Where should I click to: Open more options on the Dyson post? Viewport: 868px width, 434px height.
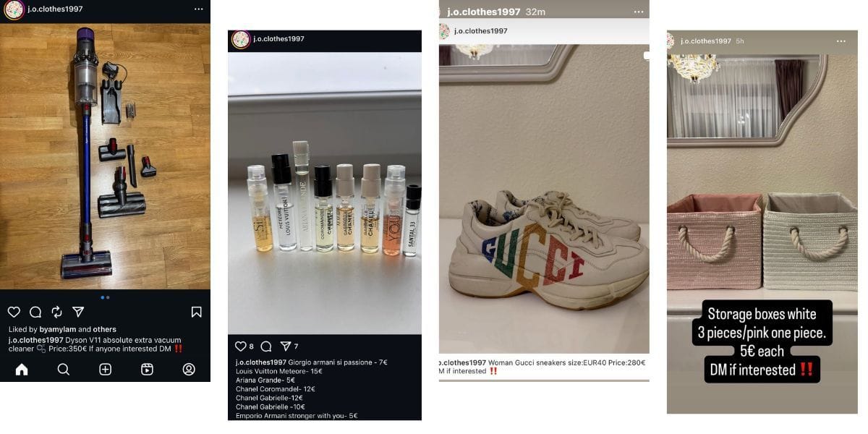click(199, 9)
